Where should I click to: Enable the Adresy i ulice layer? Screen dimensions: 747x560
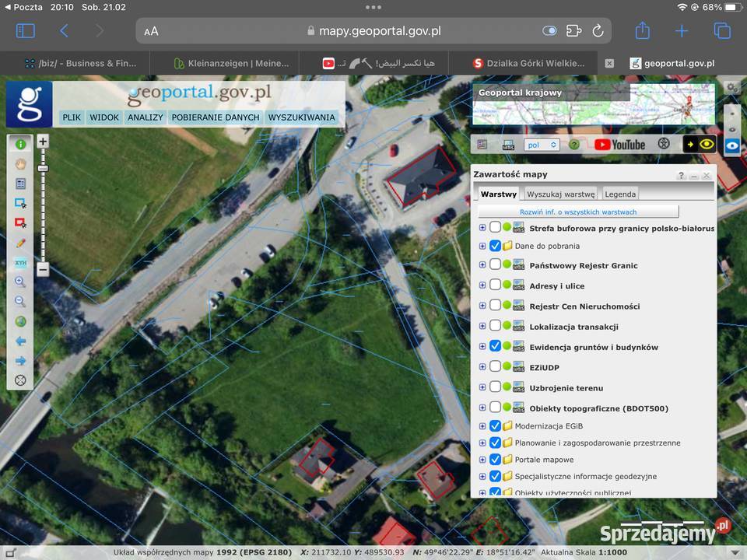495,285
